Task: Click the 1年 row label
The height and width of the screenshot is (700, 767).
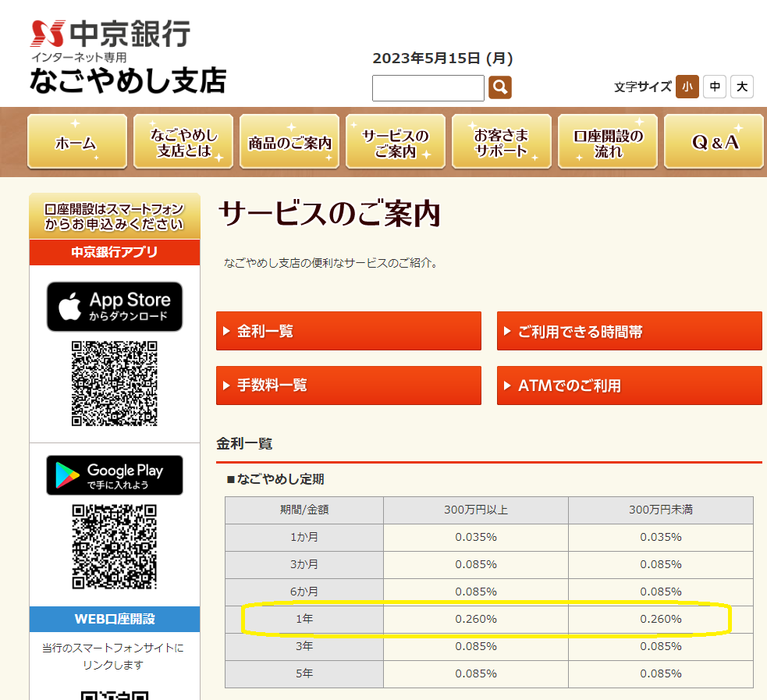Action: point(304,620)
